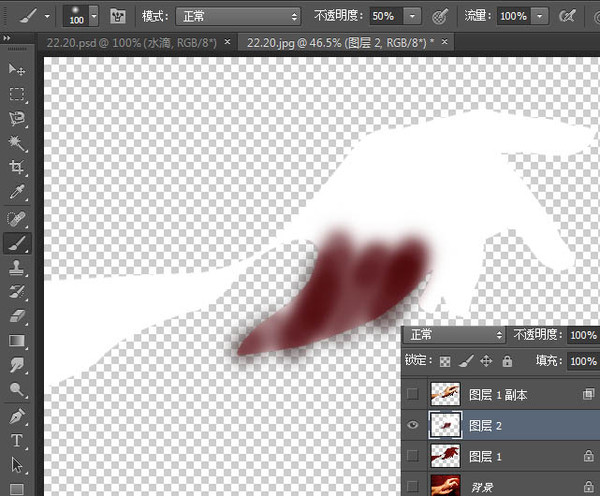
Task: Open the brush mode 正常 dropdown
Action: click(238, 16)
